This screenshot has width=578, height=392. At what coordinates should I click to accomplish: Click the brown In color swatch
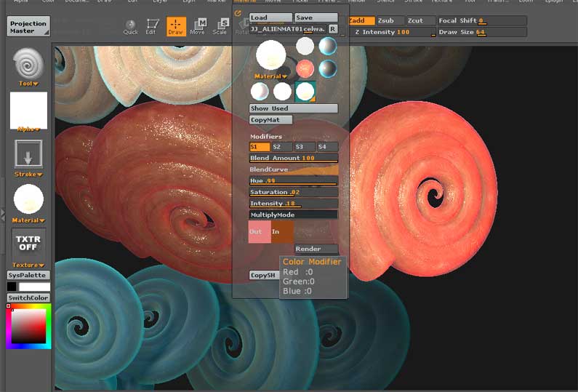pos(282,231)
